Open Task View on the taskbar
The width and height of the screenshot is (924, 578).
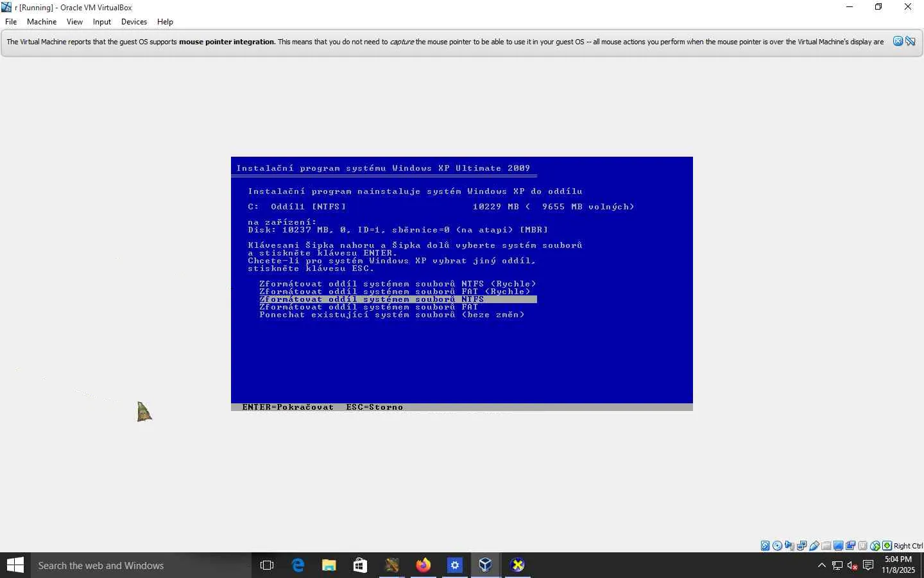pyautogui.click(x=267, y=565)
